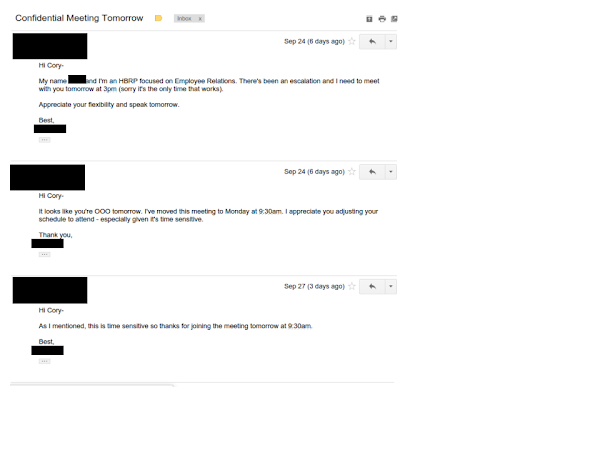
Task: Show trimmed content in the first email
Action: [x=44, y=140]
